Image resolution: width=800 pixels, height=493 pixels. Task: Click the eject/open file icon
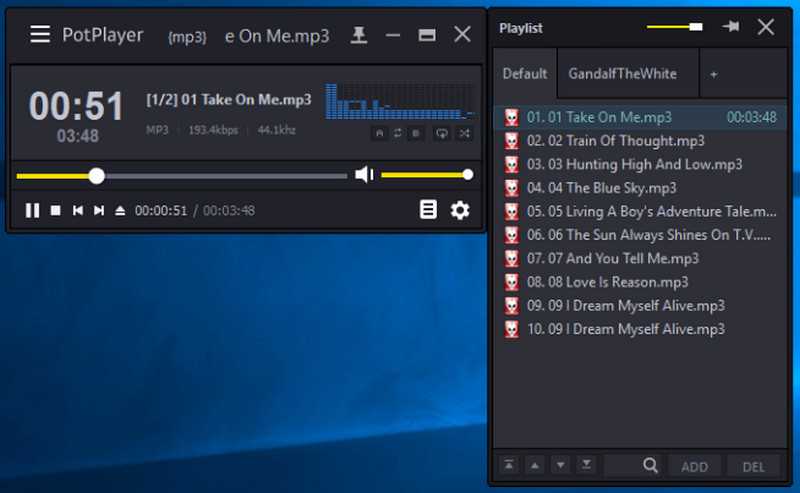(120, 210)
